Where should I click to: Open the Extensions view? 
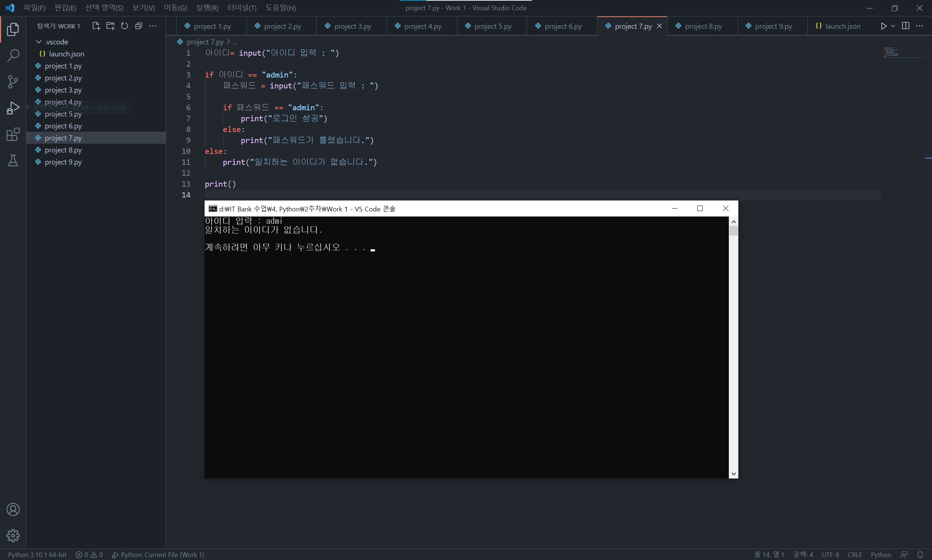(13, 134)
